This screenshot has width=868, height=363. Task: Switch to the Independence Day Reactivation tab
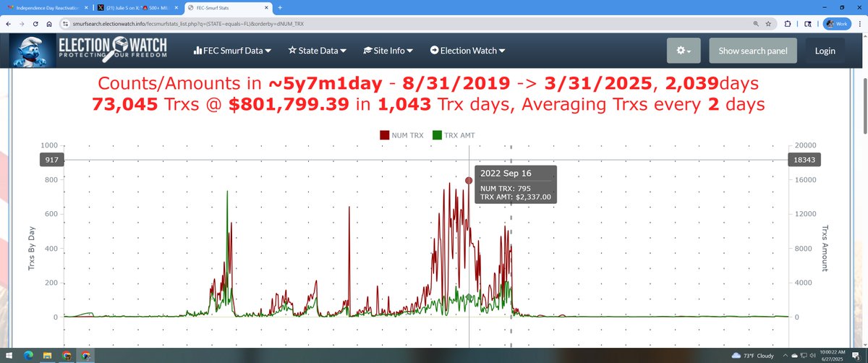(x=46, y=7)
